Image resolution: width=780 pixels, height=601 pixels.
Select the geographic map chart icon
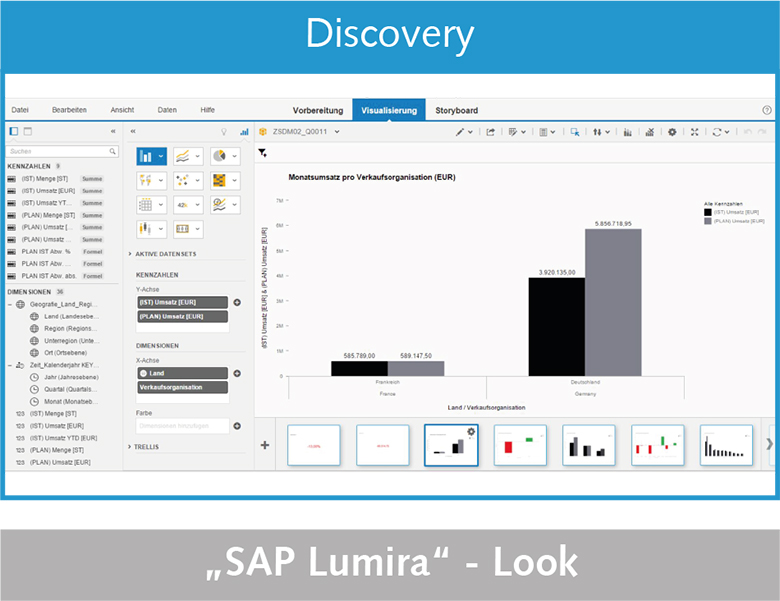click(146, 180)
